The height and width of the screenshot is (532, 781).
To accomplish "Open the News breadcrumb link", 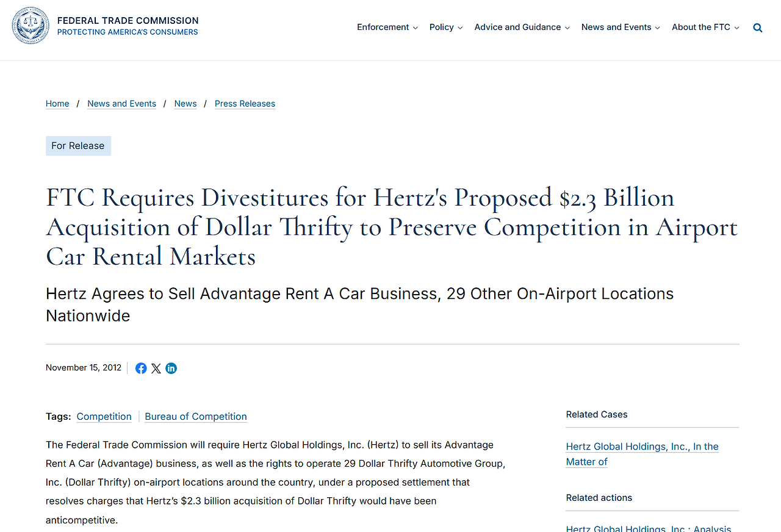I will [185, 104].
